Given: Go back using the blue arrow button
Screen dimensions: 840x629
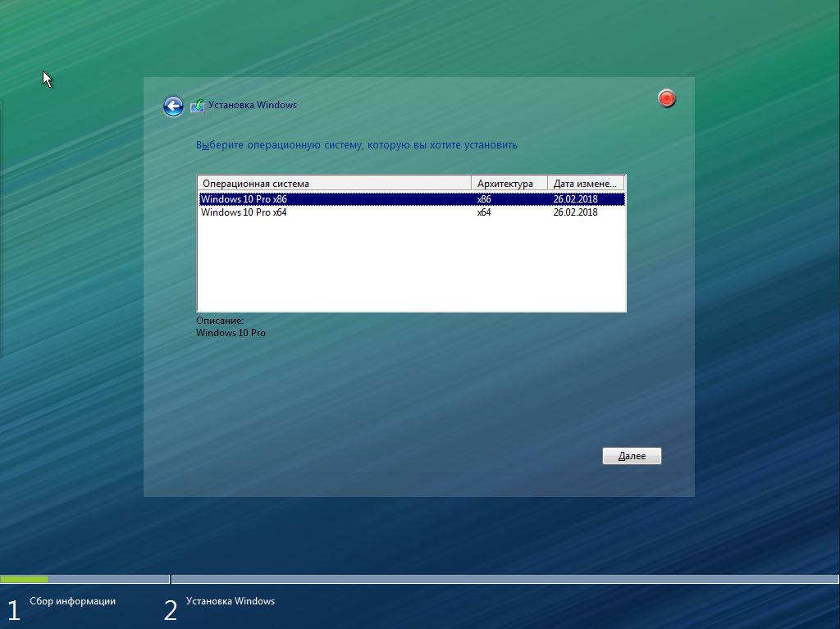Looking at the screenshot, I should (173, 106).
